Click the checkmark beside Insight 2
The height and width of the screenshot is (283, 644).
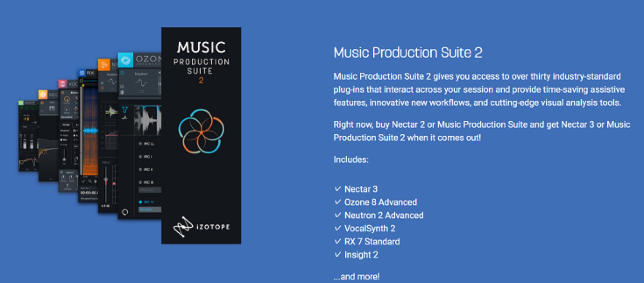point(337,255)
